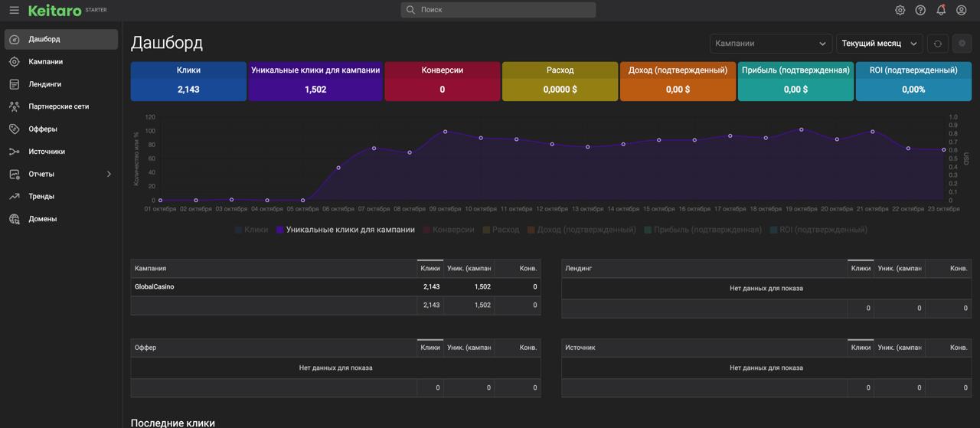
Task: Open settings gear icon in top bar
Action: point(900,10)
